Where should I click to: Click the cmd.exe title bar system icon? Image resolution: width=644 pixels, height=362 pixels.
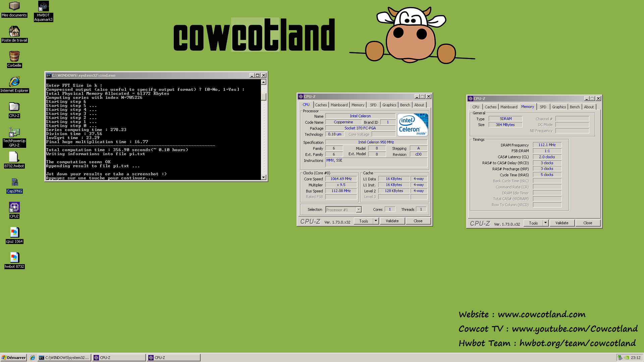pos(49,75)
